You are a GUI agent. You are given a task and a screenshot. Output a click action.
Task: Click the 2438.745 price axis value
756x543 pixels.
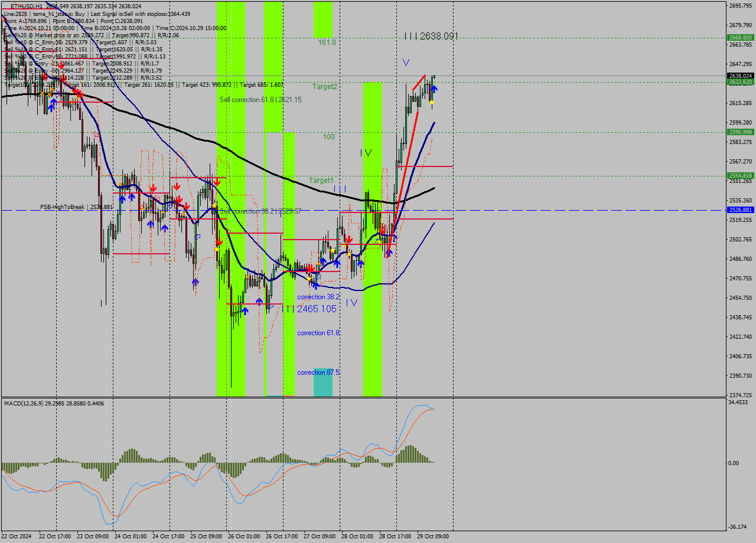(x=740, y=318)
